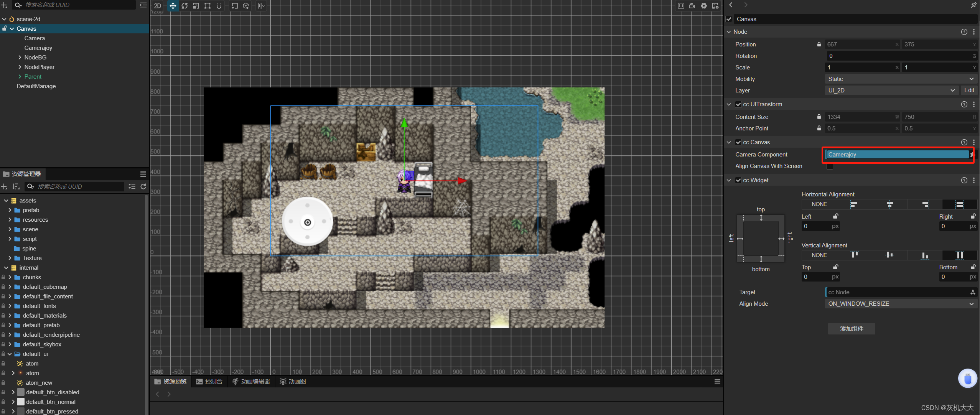This screenshot has height=415, width=980.
Task: Select the Rect transform tool
Action: [x=208, y=6]
